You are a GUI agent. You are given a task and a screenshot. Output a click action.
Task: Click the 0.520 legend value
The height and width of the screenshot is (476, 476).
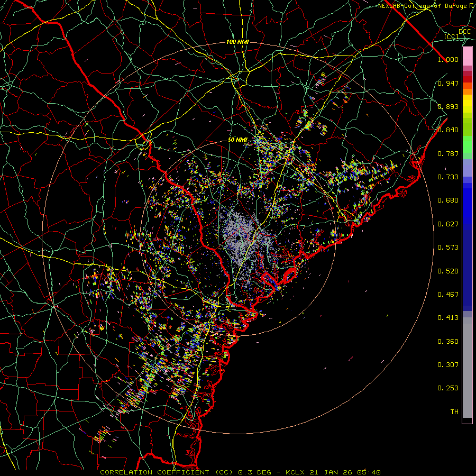[x=448, y=271]
